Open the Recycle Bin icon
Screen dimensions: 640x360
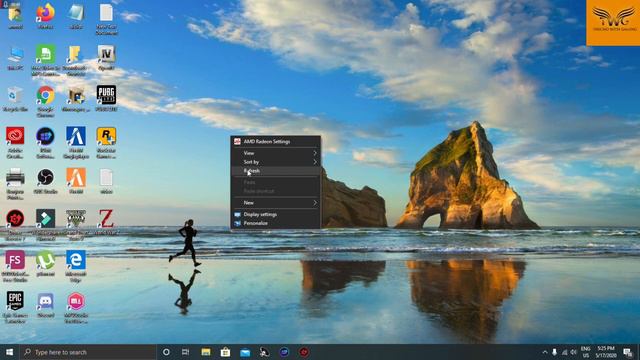point(15,99)
